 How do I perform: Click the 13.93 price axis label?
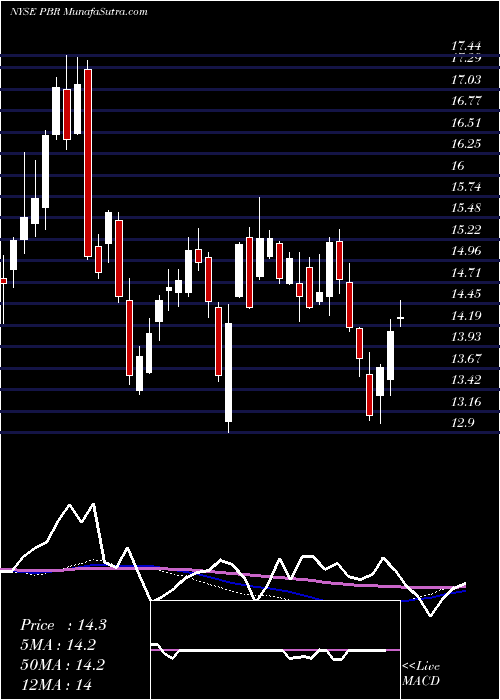coord(466,337)
